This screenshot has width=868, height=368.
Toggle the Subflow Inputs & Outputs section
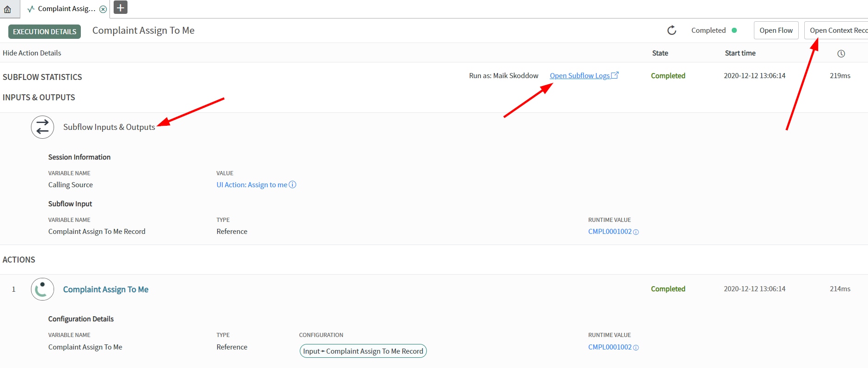coord(109,127)
